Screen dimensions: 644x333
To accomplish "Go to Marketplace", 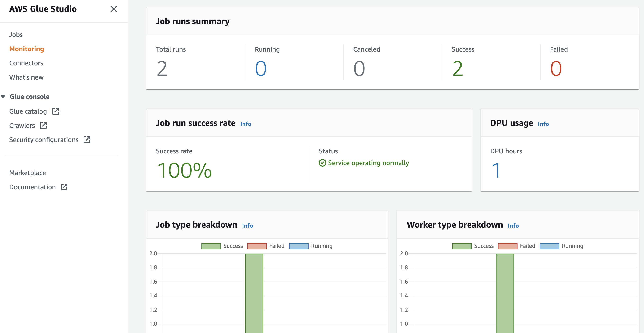I will point(27,173).
